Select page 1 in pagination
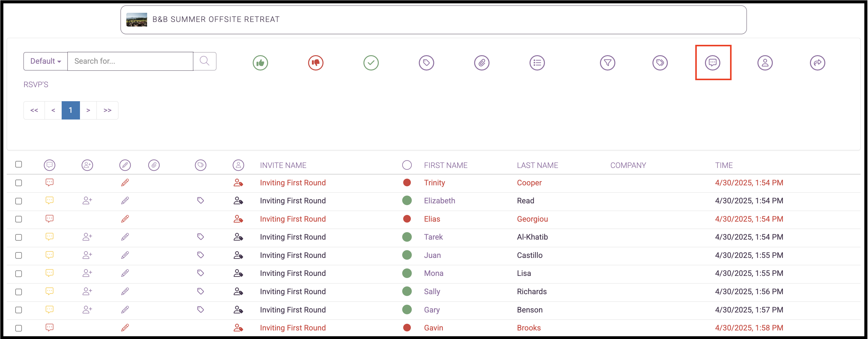The height and width of the screenshot is (339, 868). [x=71, y=110]
